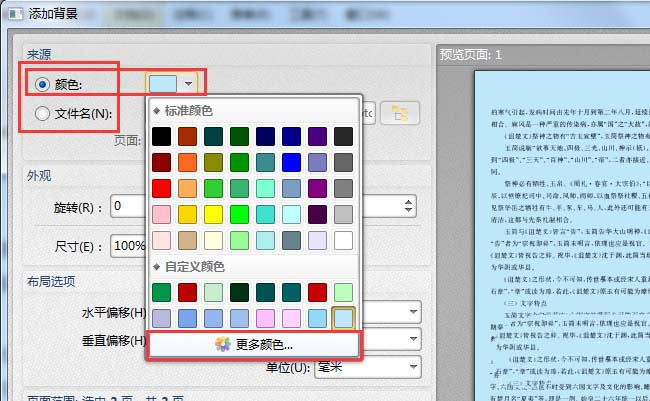Click 更多颜色 button for more colors

tap(254, 344)
